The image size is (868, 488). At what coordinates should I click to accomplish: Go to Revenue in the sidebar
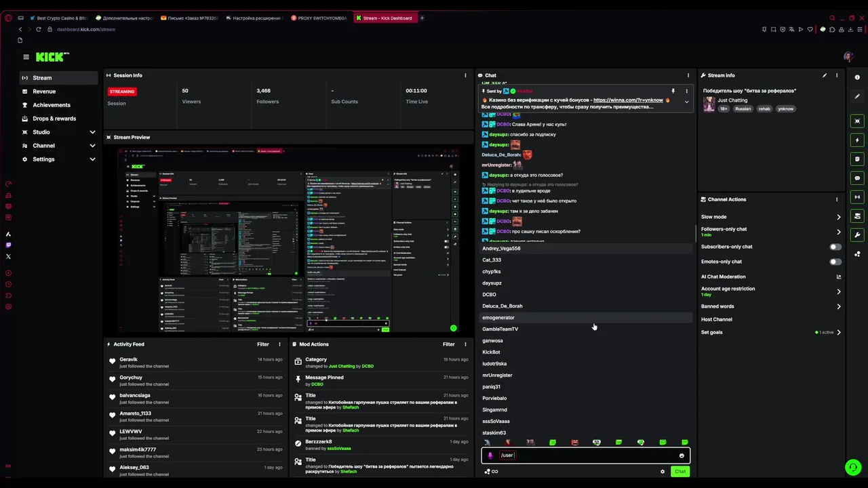tap(59, 91)
